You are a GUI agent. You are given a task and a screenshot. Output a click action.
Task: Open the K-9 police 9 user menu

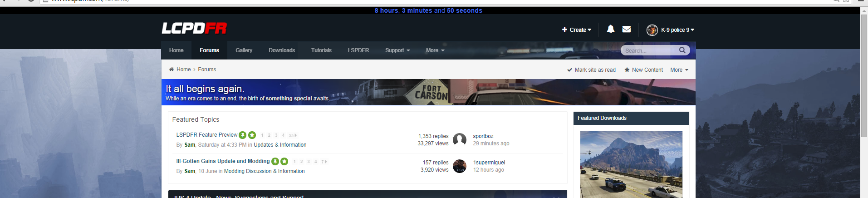tap(677, 30)
